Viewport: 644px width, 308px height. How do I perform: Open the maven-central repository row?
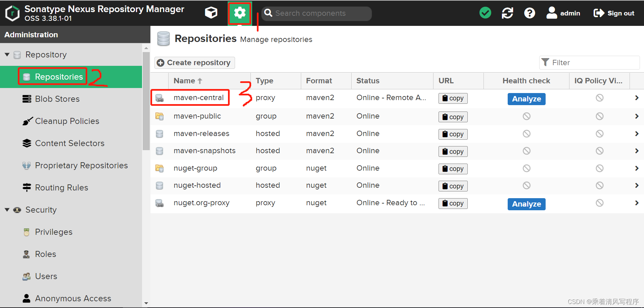[397, 98]
